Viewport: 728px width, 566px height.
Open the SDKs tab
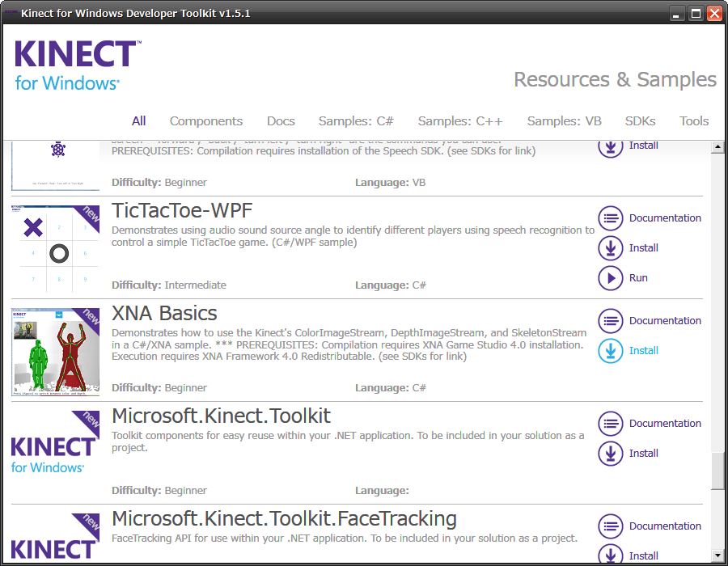641,121
